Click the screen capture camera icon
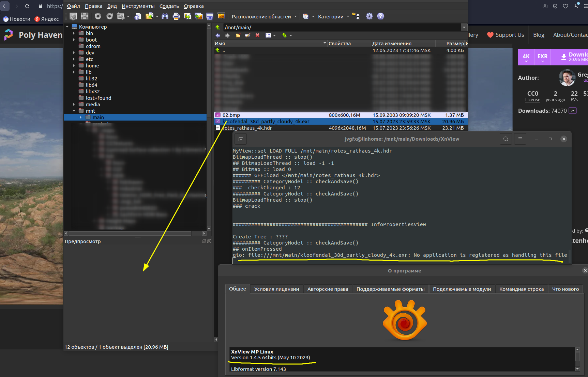Viewport: 588px width, 377px height. click(x=210, y=16)
